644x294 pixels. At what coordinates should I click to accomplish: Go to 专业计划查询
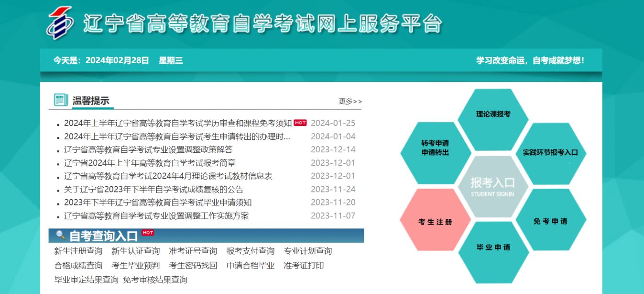[308, 251]
